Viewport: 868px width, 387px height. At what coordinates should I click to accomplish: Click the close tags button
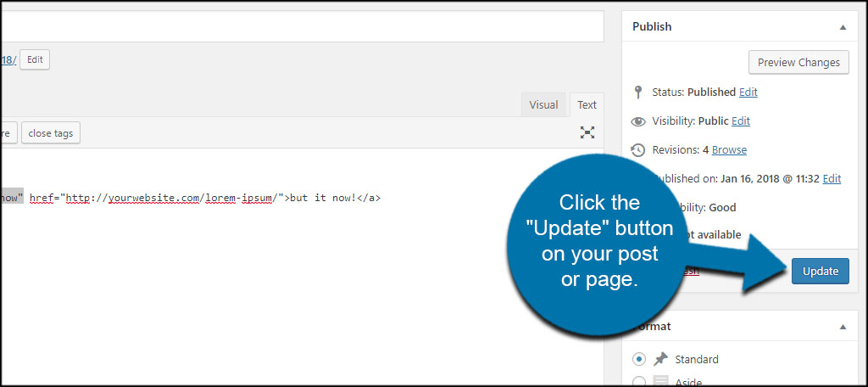click(51, 133)
